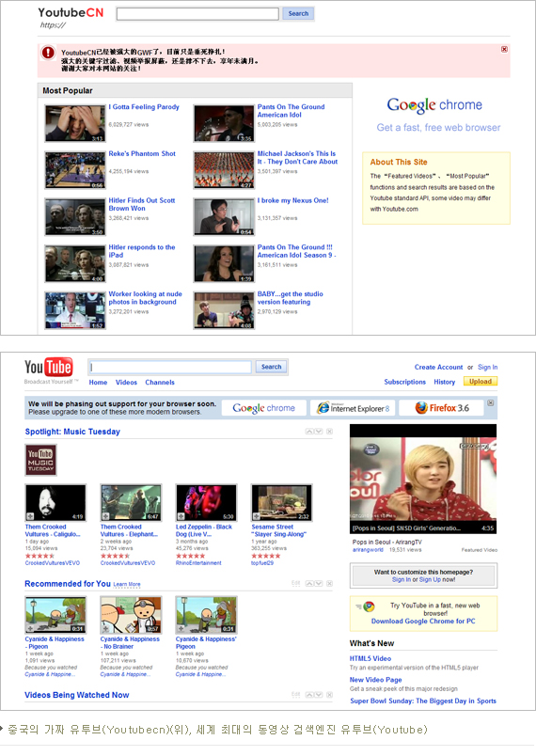The width and height of the screenshot is (536, 756).
Task: Open arirangworld channel link
Action: coord(368,550)
